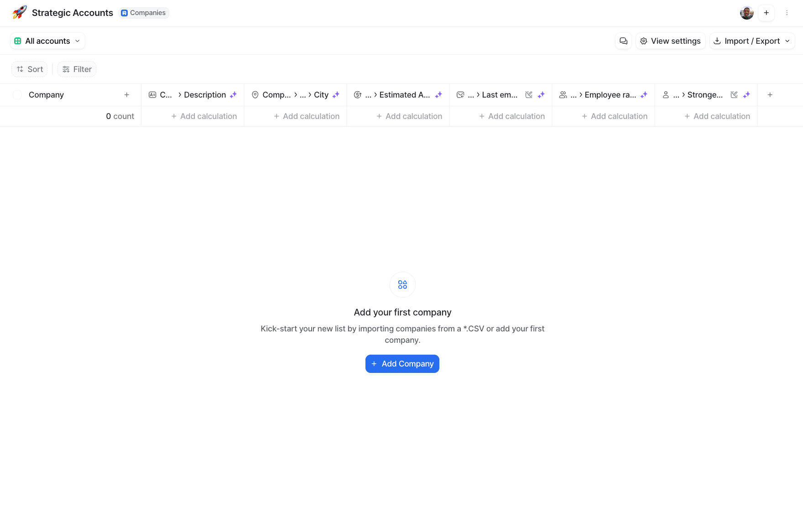
Task: Click the sparkle icon on Description column
Action: click(233, 95)
